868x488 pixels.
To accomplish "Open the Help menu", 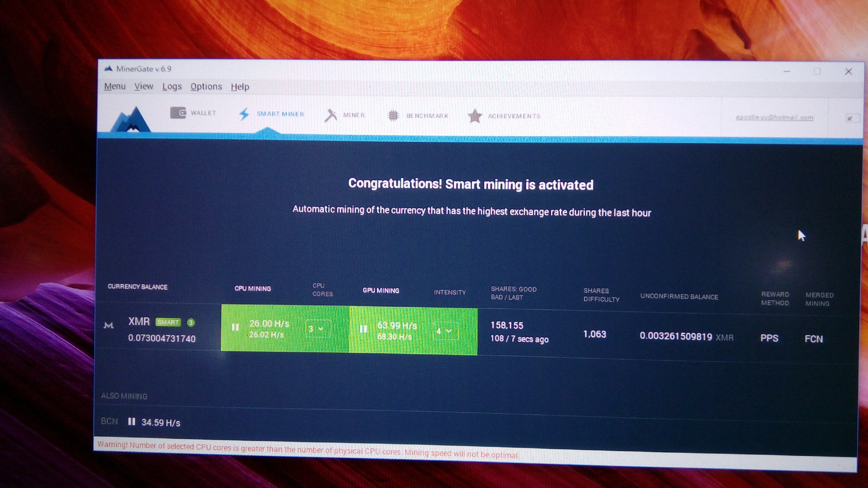I will [240, 87].
